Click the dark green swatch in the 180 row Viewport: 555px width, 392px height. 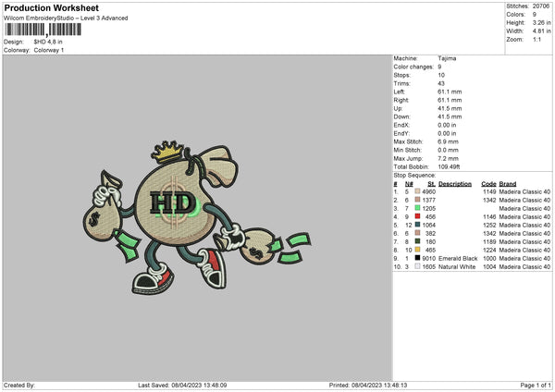point(418,241)
